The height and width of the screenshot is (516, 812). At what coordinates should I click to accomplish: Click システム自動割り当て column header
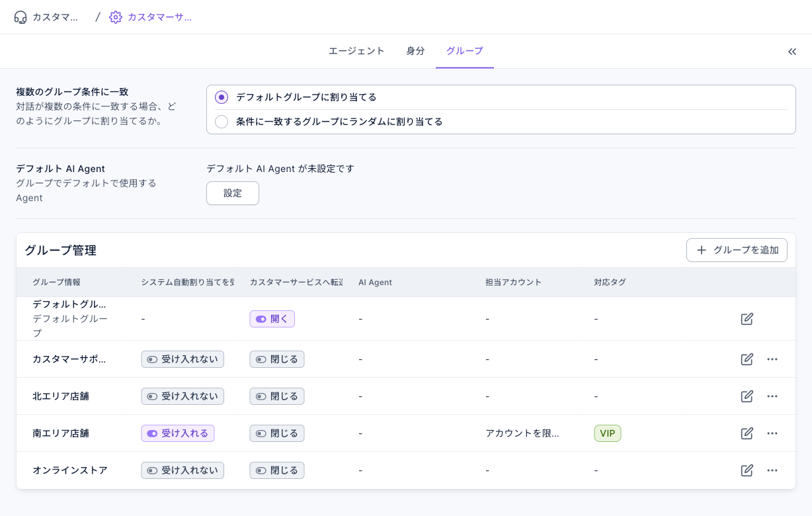pyautogui.click(x=187, y=282)
